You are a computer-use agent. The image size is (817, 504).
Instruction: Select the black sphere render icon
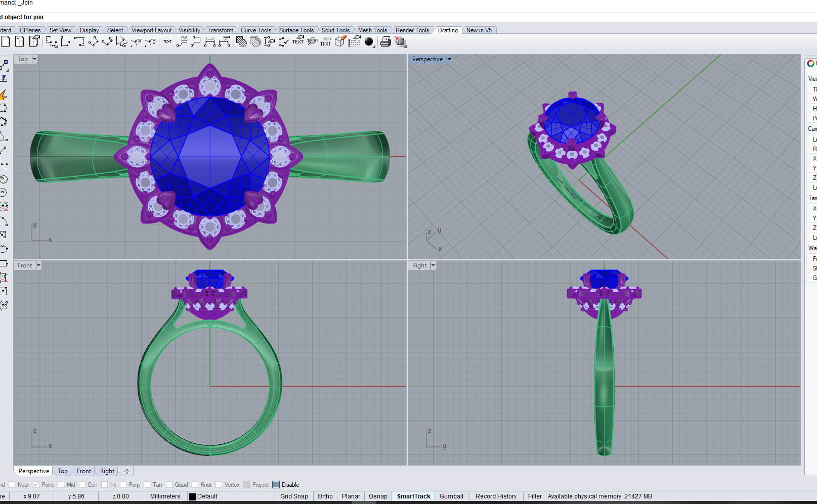point(369,42)
